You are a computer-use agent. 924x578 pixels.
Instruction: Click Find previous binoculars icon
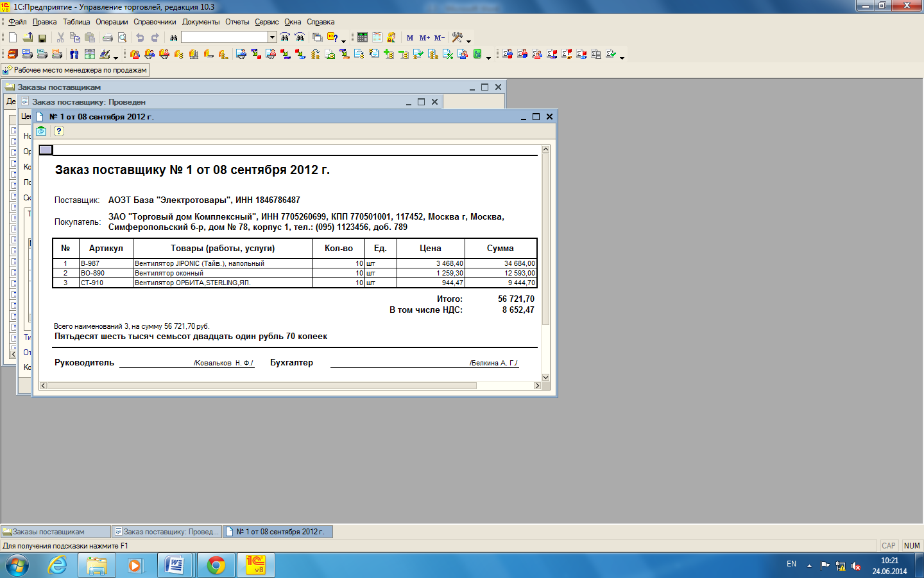[x=300, y=37]
